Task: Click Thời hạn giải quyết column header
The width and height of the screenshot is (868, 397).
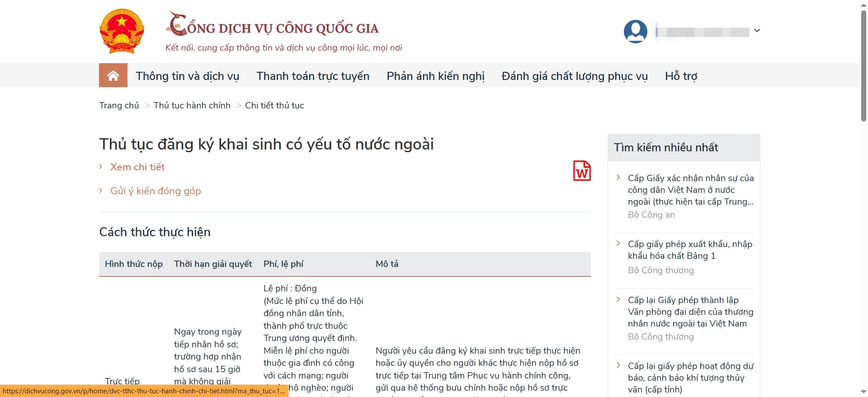Action: (213, 264)
